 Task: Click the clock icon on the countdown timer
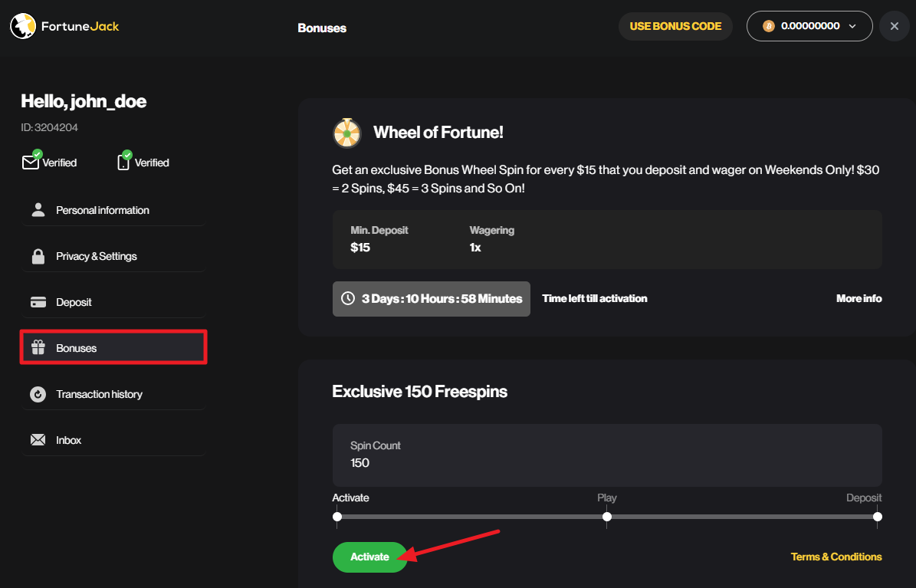pyautogui.click(x=347, y=298)
